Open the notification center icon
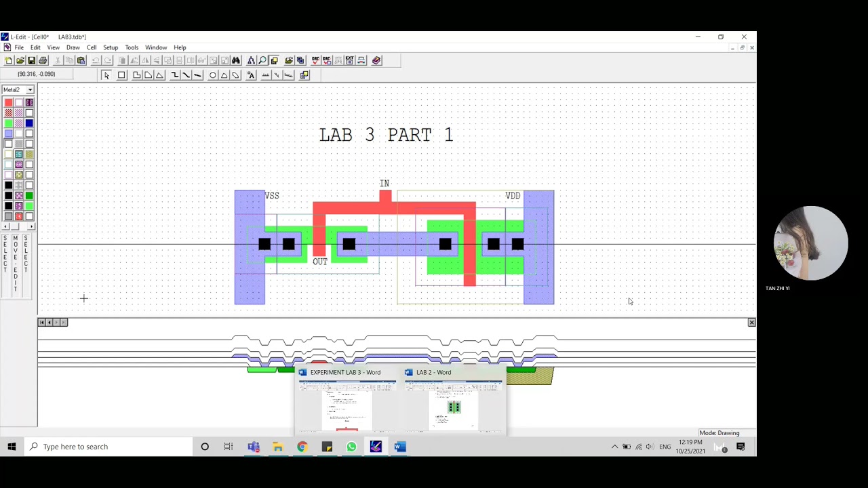The image size is (868, 488). coord(741,447)
